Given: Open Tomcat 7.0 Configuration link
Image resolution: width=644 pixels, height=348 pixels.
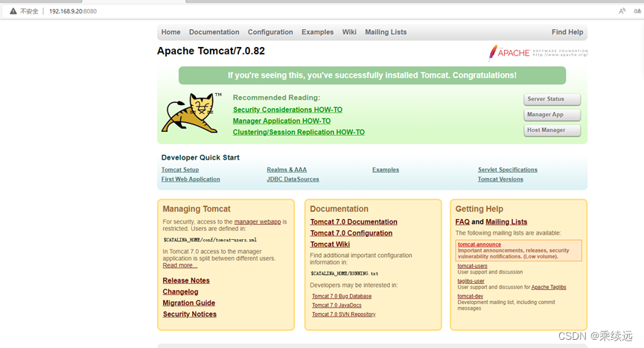Looking at the screenshot, I should 351,233.
